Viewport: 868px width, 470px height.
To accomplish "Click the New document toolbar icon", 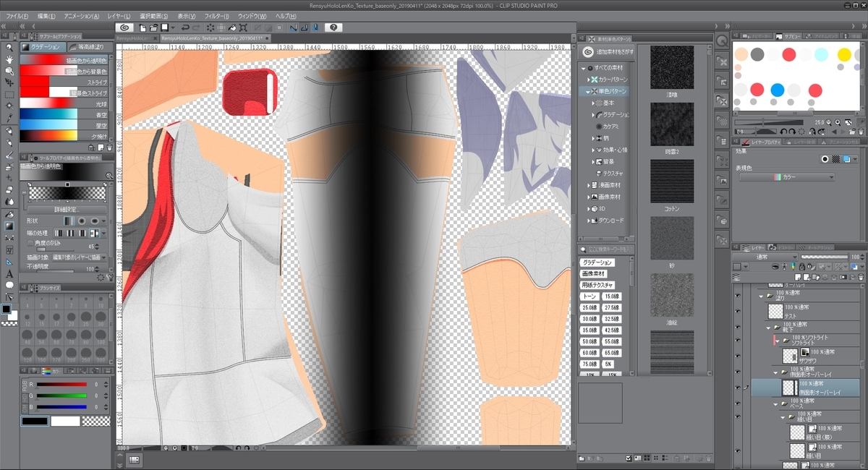I will (x=143, y=27).
